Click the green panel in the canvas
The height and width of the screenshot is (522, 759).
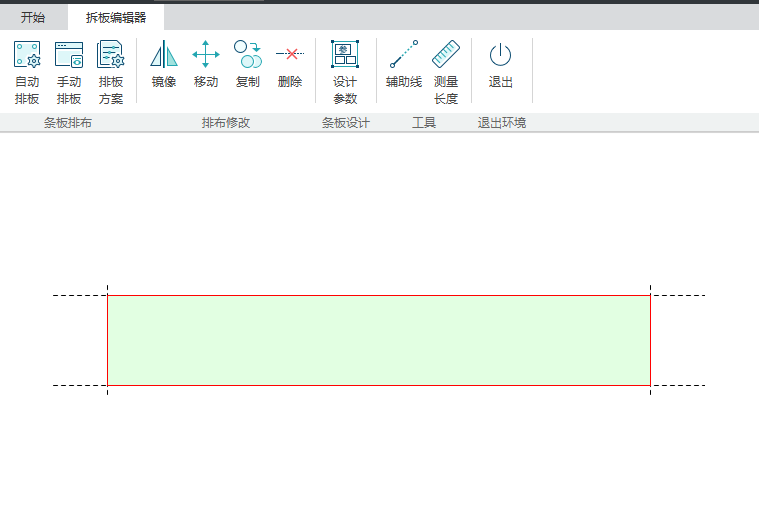click(x=379, y=340)
